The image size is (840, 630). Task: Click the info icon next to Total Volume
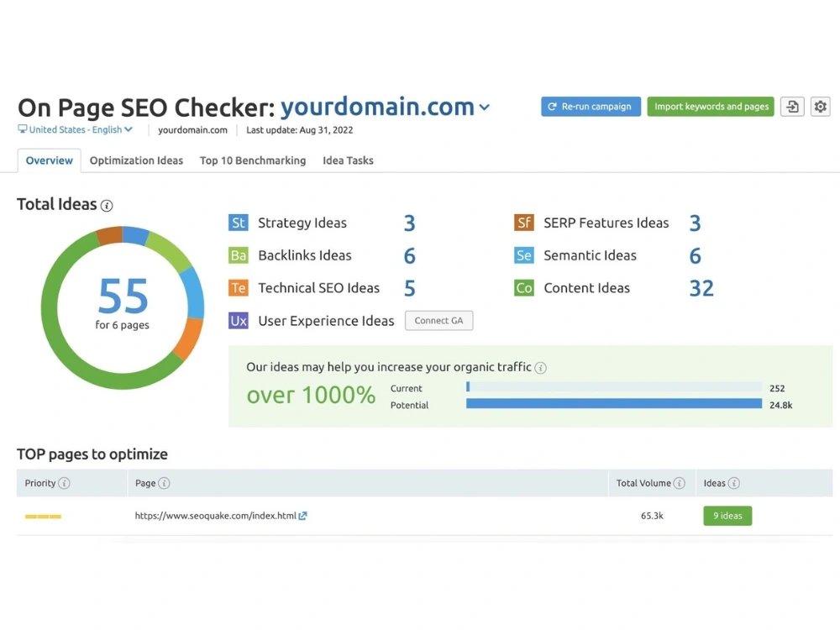pyautogui.click(x=679, y=483)
